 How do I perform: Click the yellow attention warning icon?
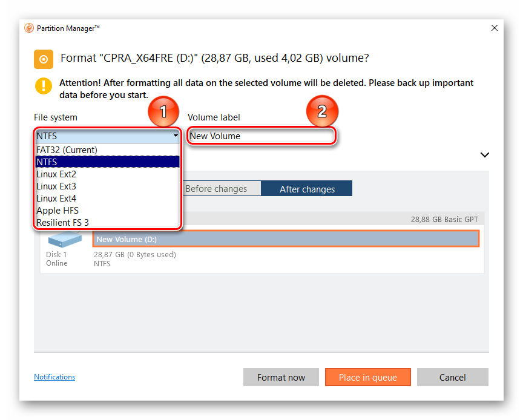click(x=43, y=86)
